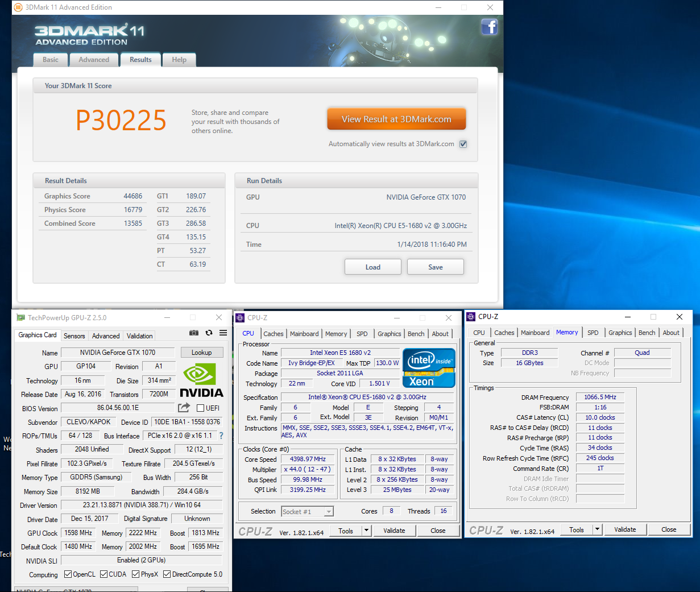
Task: Open About tab in right CPU-Z window
Action: click(671, 333)
